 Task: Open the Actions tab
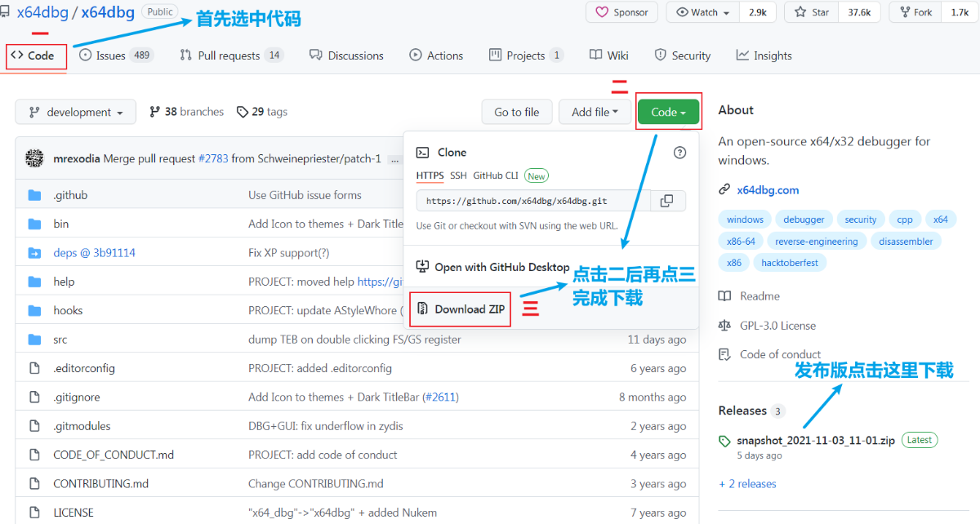(436, 56)
